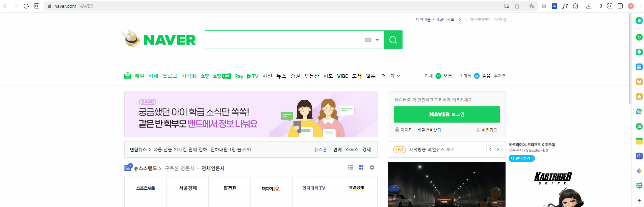The width and height of the screenshot is (644, 207).
Task: Open the browser three-dot menu
Action: 641,6
